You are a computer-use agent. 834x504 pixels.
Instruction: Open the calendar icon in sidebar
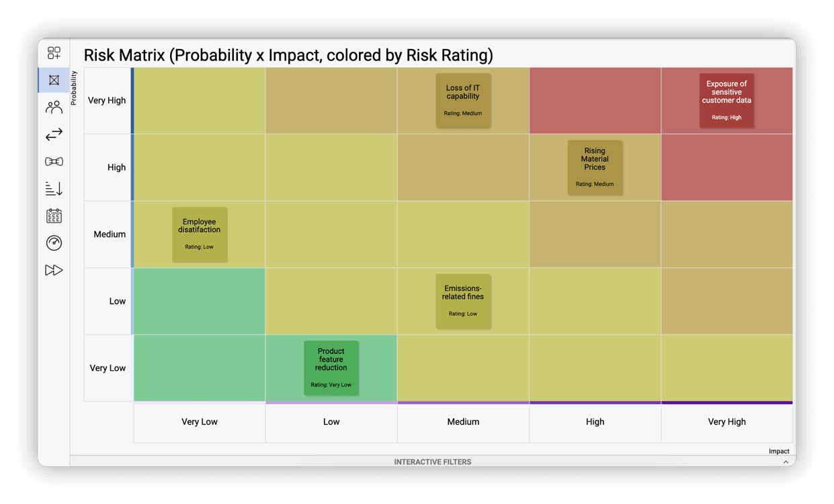point(54,216)
